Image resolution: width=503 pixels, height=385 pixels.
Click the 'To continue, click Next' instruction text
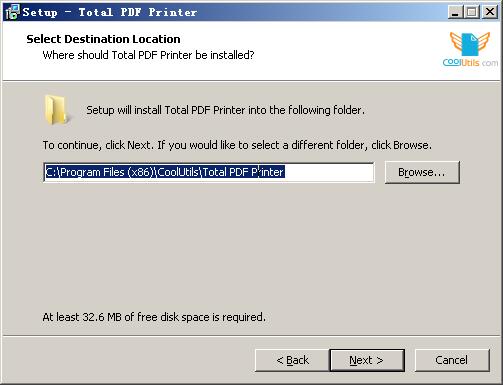237,145
